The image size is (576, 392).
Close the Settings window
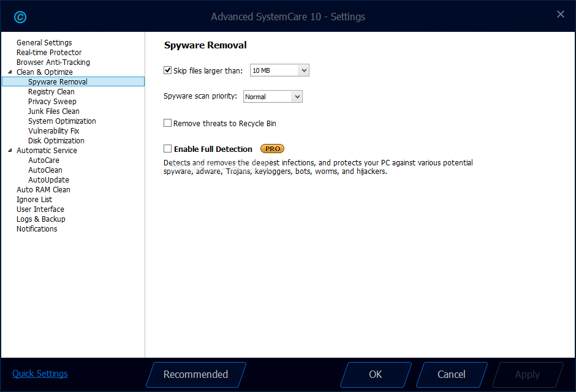(560, 14)
